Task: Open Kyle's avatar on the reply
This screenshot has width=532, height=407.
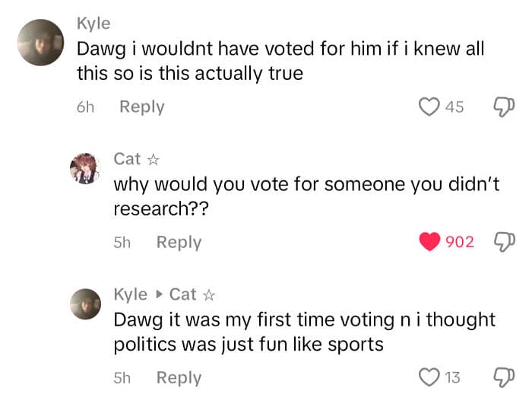Action: [x=85, y=304]
